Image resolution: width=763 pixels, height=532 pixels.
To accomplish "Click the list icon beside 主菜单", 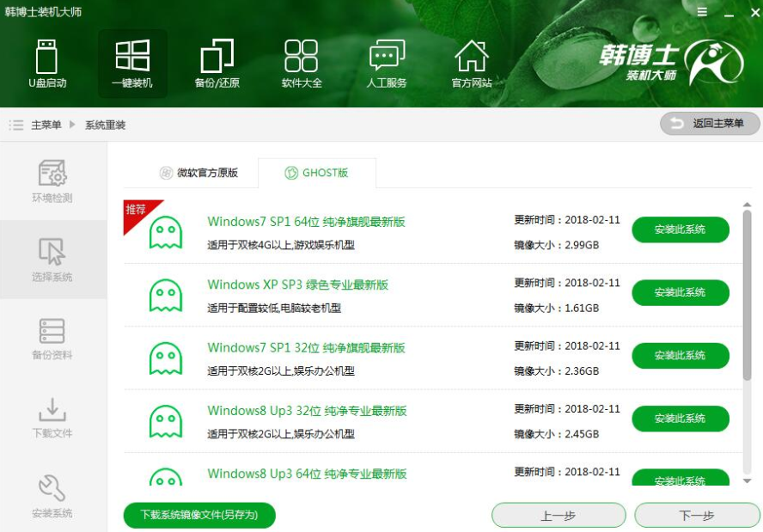I will pos(16,125).
